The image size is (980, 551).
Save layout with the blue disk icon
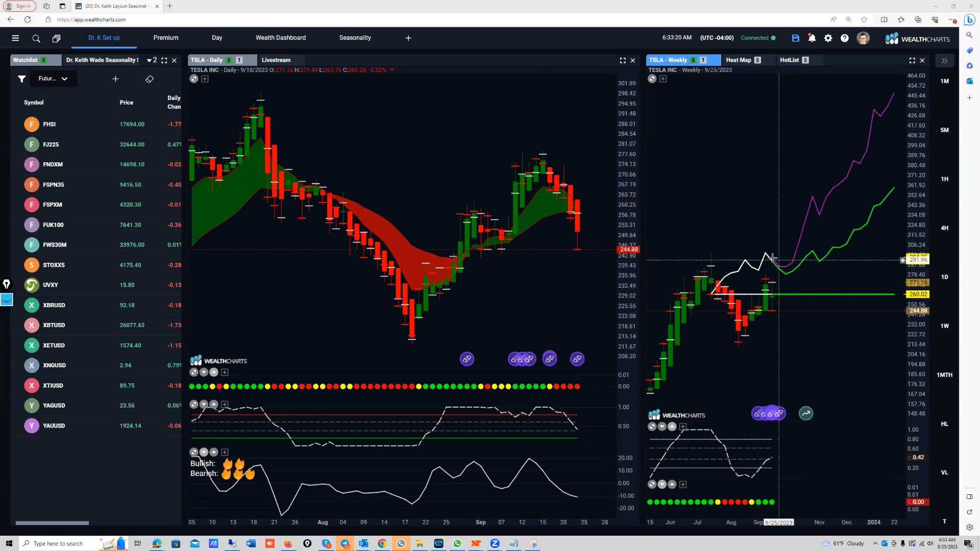pos(795,38)
